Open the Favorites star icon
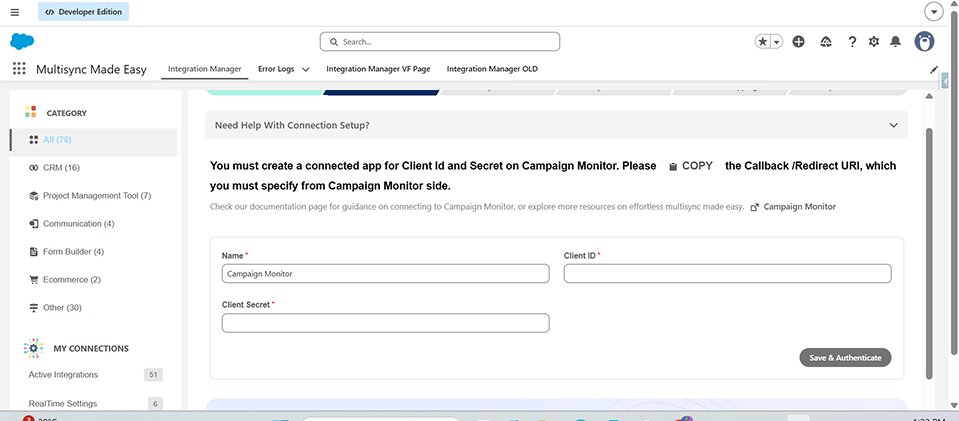Viewport: 959px width, 421px height. pyautogui.click(x=763, y=42)
